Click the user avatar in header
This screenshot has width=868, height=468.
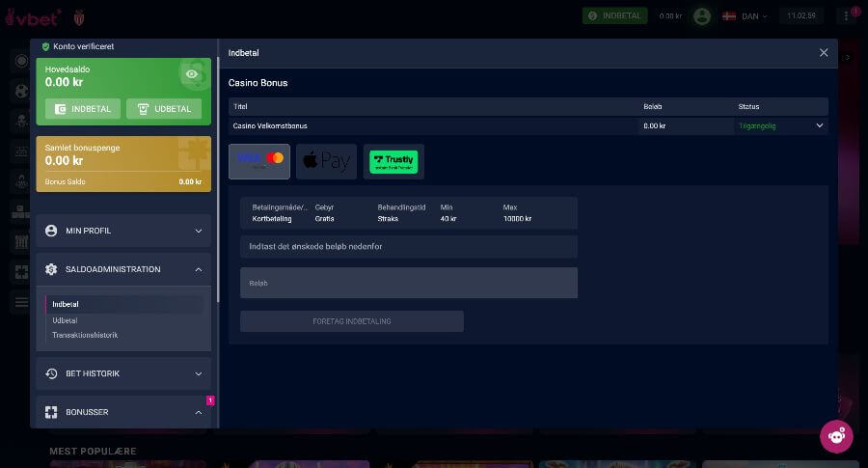702,16
